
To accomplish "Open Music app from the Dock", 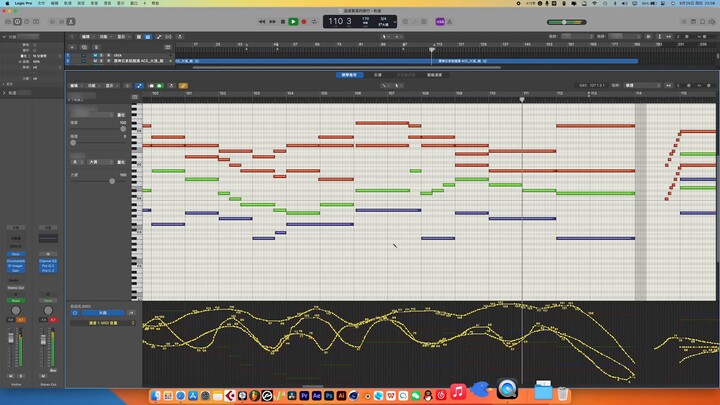I will 457,392.
